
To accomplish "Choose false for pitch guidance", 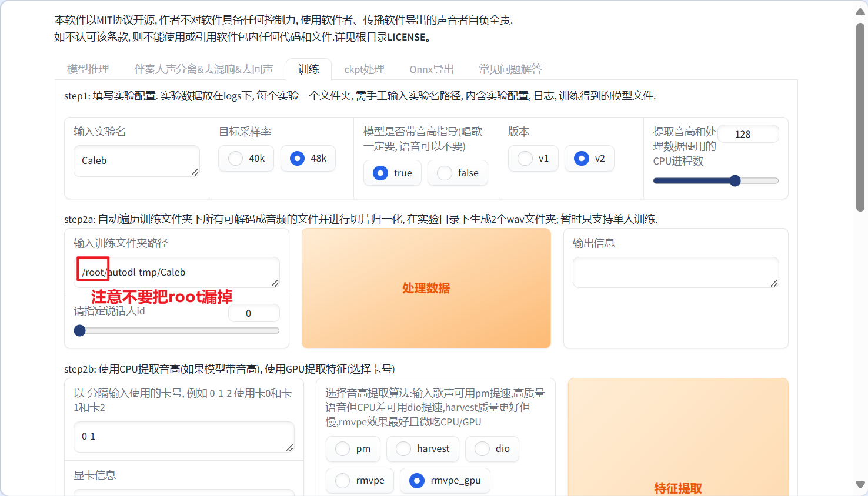I will tap(458, 173).
